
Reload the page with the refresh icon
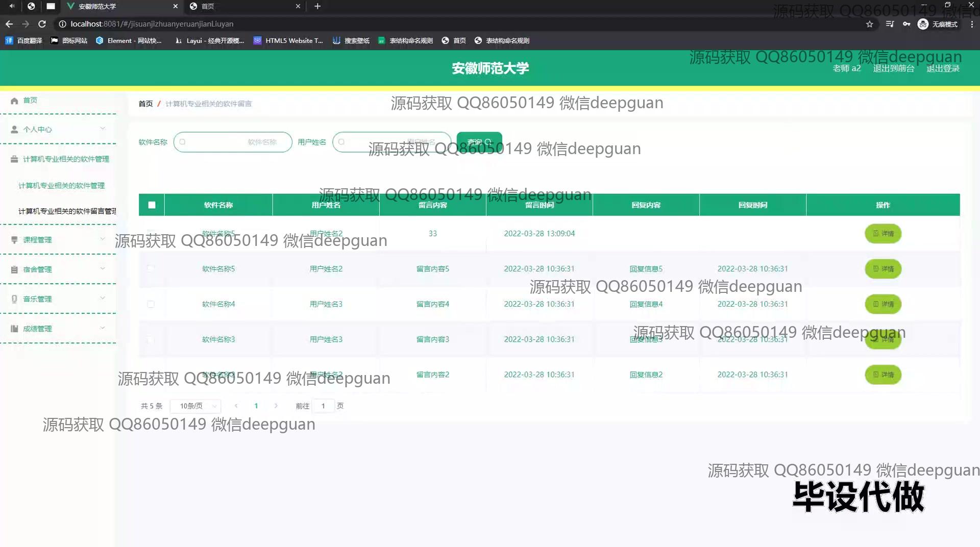tap(42, 24)
